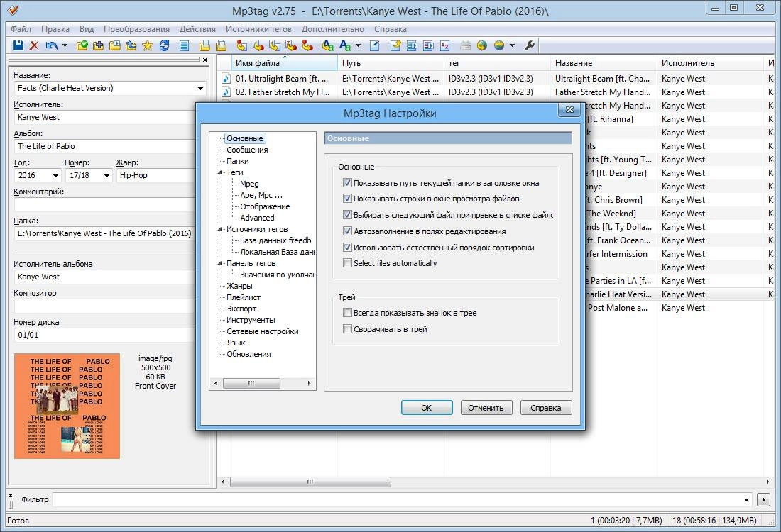Click the file list scroll right arrow
This screenshot has height=532, width=781.
[x=768, y=482]
